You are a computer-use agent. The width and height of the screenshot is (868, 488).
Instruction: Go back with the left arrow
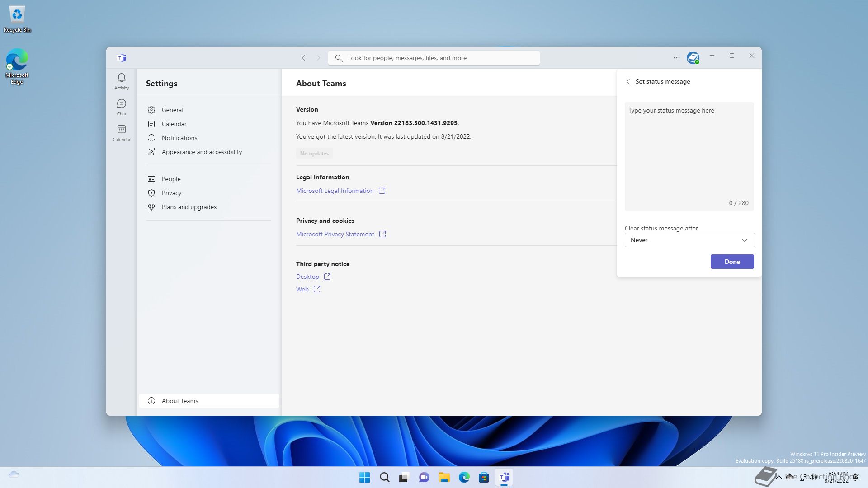(304, 58)
